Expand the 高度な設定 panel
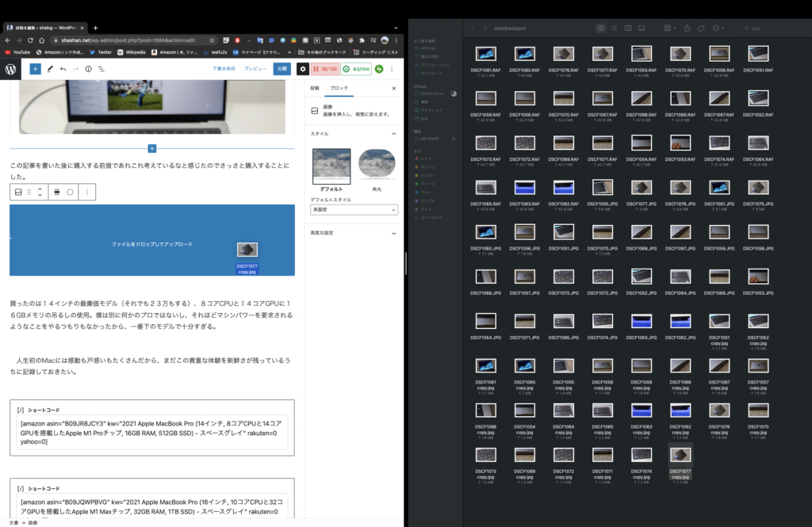 (x=354, y=233)
